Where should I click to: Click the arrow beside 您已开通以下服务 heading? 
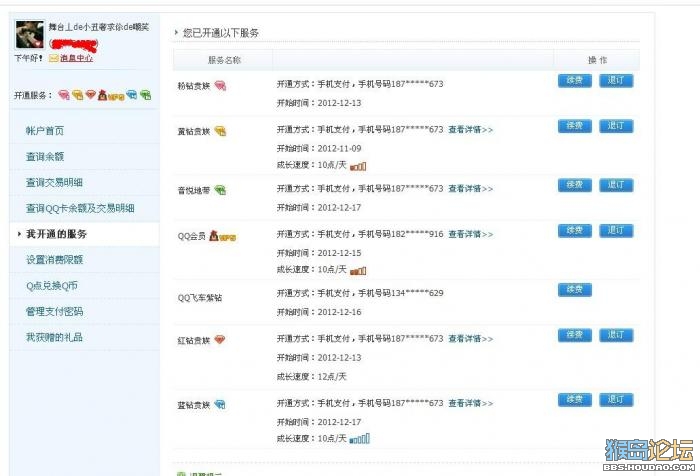pos(176,32)
